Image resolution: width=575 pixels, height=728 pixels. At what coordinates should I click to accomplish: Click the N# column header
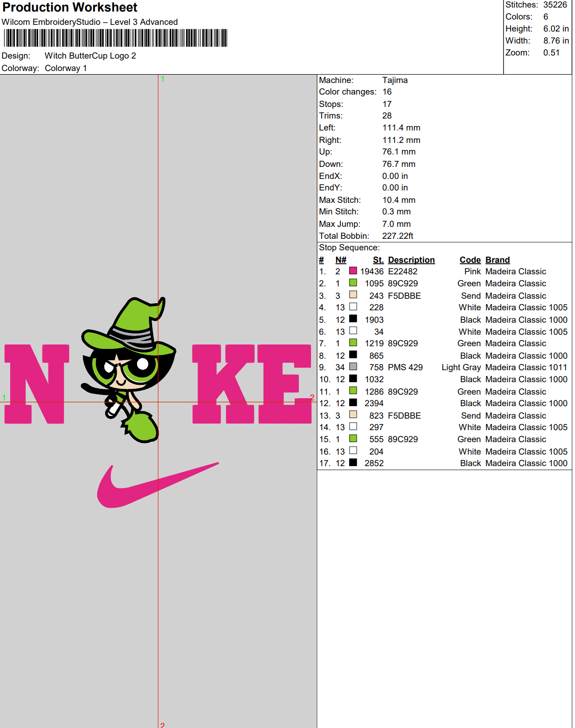(341, 260)
